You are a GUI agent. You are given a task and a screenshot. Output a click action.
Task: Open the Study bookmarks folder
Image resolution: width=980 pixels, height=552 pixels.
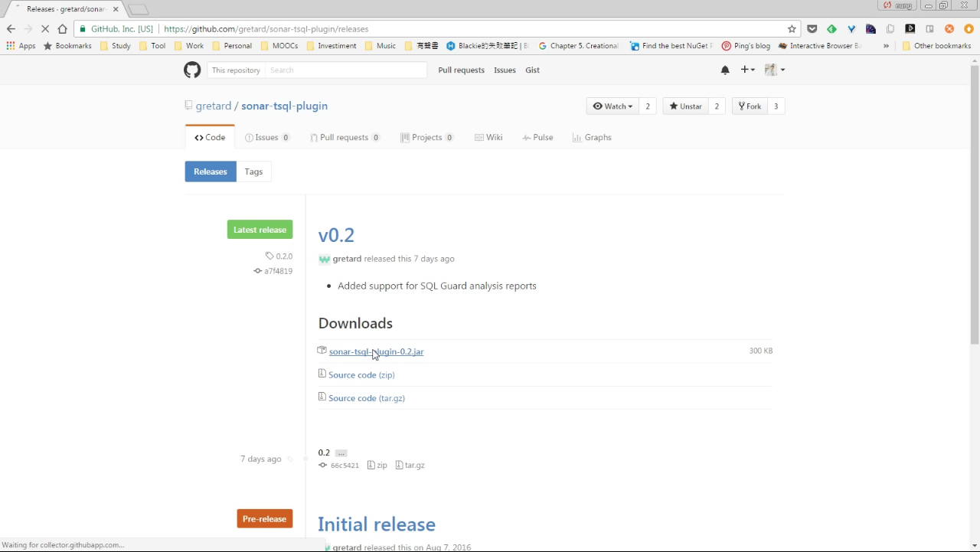tap(115, 46)
